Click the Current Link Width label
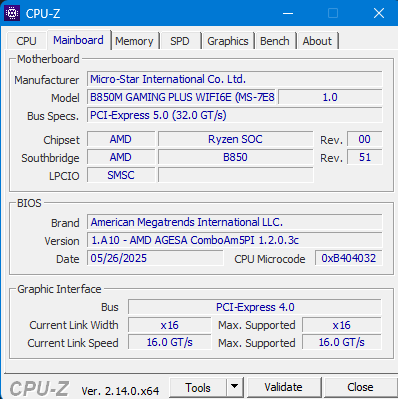 coord(74,325)
